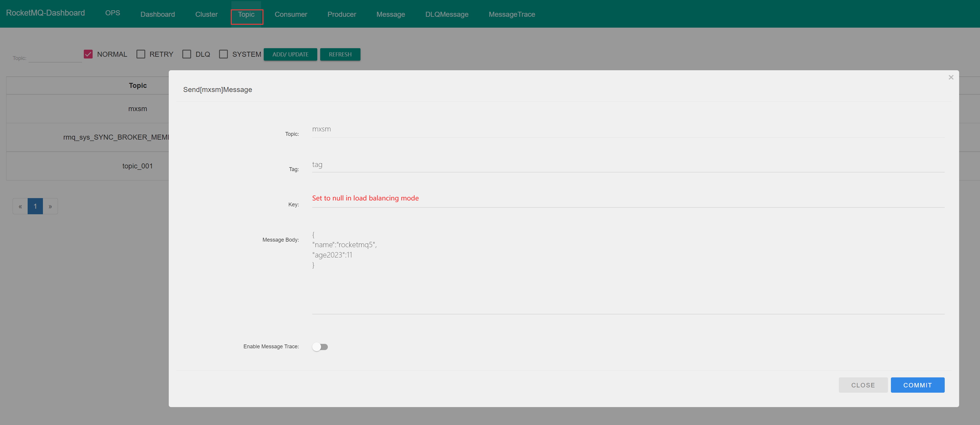Select page 1 in pagination
The image size is (980, 425).
pos(35,206)
